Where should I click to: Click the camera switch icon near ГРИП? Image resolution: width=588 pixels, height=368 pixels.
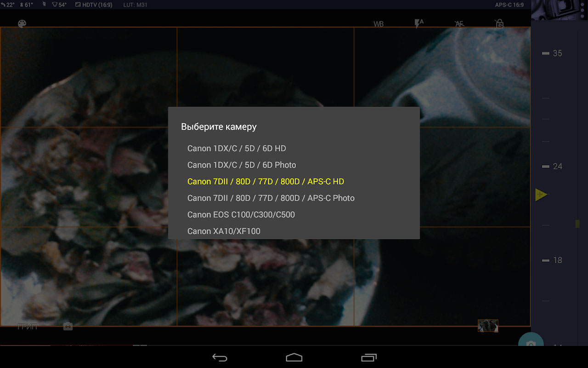(68, 326)
